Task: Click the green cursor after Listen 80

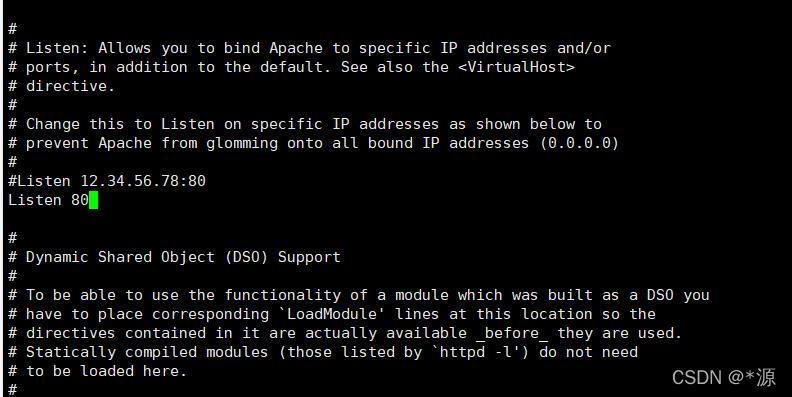Action: (x=93, y=200)
